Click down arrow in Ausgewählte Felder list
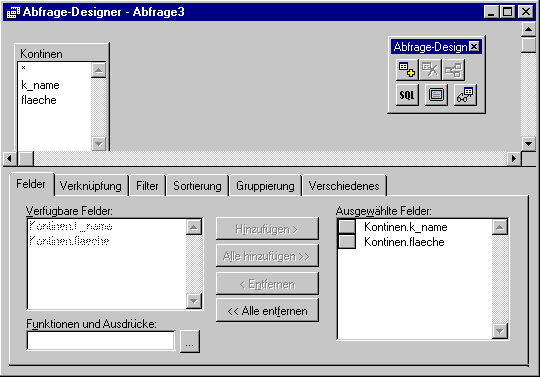Viewport: 540px width, 378px height. (500, 331)
